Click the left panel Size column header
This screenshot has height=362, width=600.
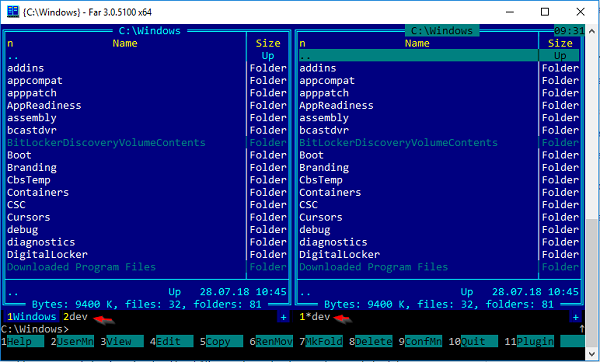(x=268, y=43)
